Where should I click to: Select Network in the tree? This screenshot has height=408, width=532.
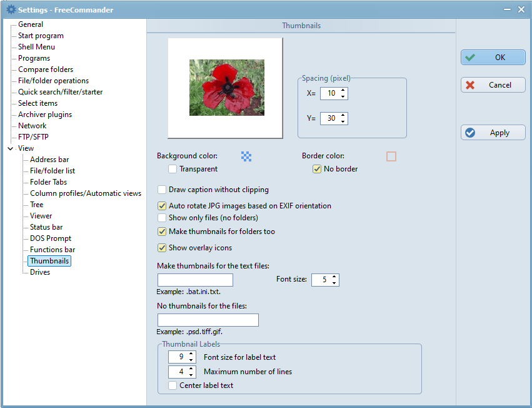click(x=33, y=126)
